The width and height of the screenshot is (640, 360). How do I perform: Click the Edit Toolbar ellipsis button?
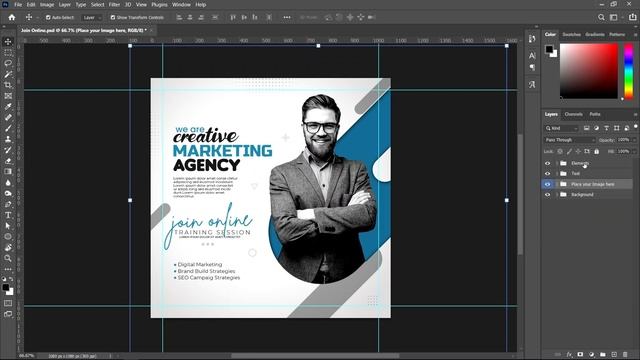pos(8,269)
